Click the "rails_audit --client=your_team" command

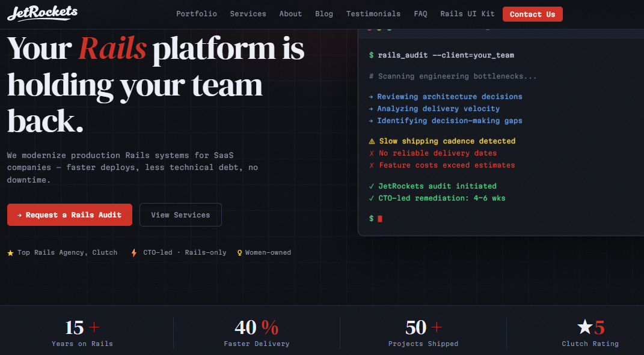446,55
